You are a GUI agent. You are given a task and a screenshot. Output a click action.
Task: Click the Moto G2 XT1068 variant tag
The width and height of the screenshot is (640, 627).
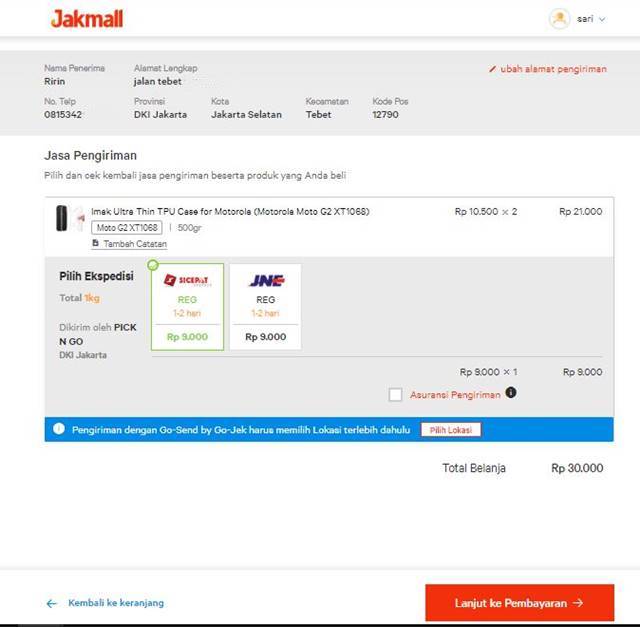coord(127,227)
